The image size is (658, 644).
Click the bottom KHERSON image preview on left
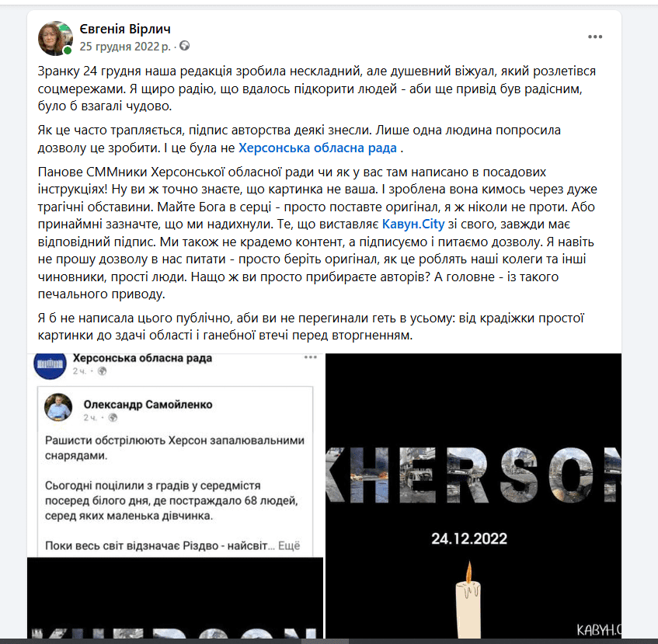(x=176, y=598)
